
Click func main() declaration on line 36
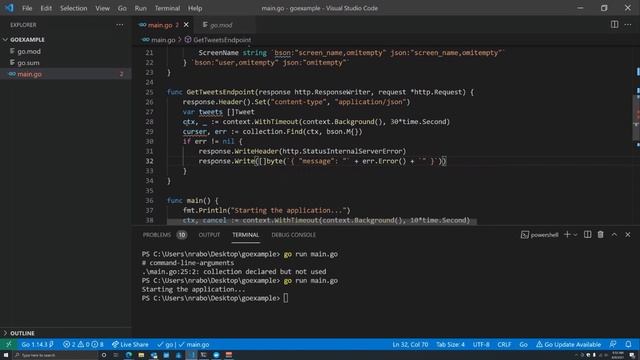point(192,201)
